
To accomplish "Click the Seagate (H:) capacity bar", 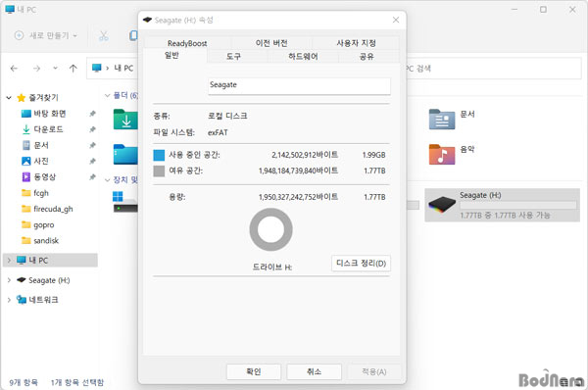I will [517, 205].
